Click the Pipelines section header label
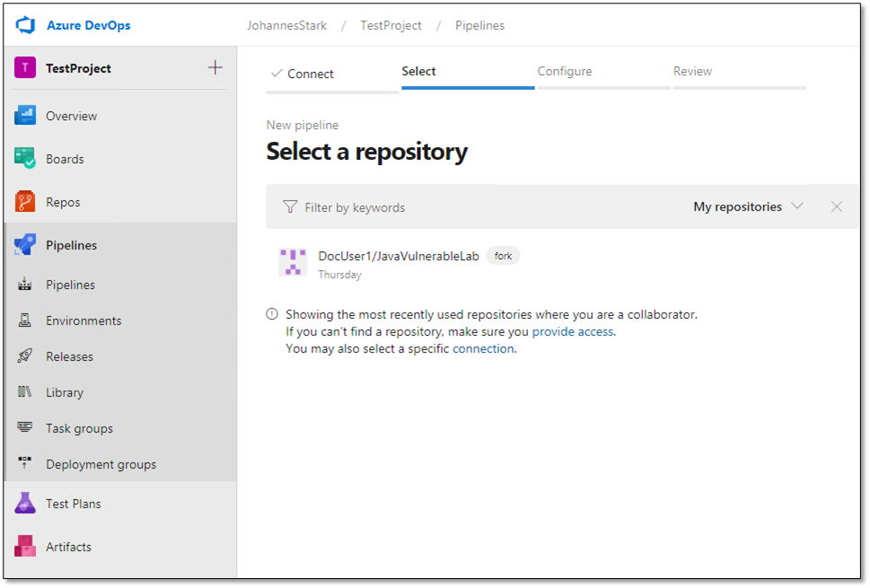 (72, 245)
